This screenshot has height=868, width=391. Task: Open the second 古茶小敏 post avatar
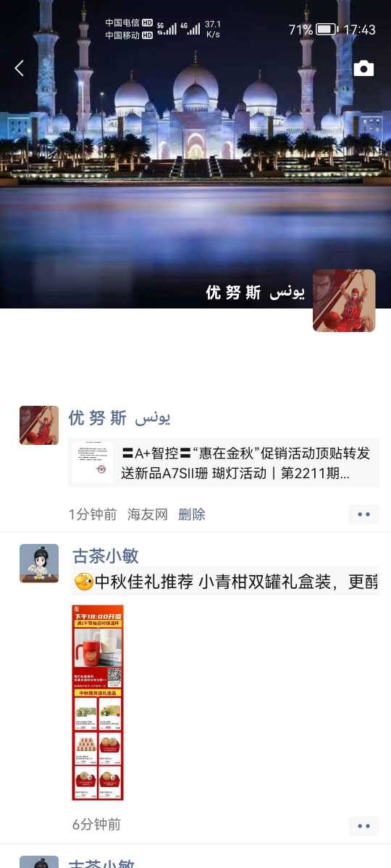pos(39,862)
